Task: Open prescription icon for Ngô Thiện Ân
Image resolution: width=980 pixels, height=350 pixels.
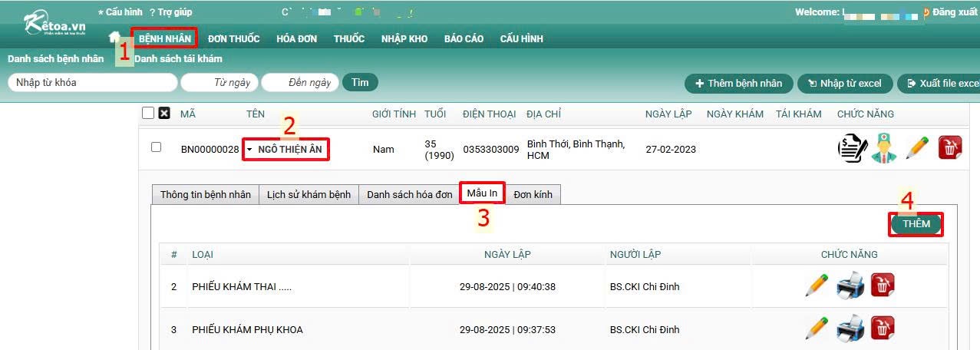Action: pos(851,148)
